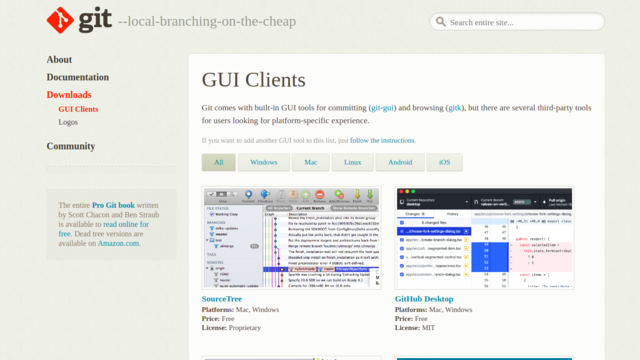
Task: Show only Mac GUI clients
Action: pyautogui.click(x=311, y=162)
